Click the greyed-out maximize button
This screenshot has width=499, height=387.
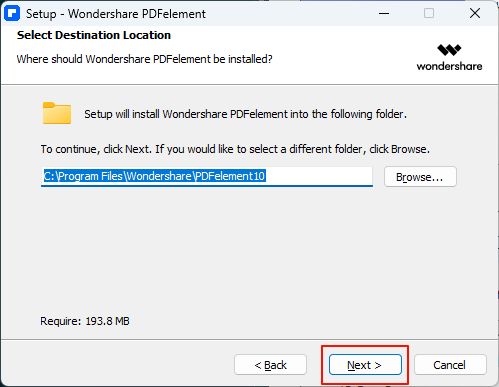pyautogui.click(x=429, y=13)
